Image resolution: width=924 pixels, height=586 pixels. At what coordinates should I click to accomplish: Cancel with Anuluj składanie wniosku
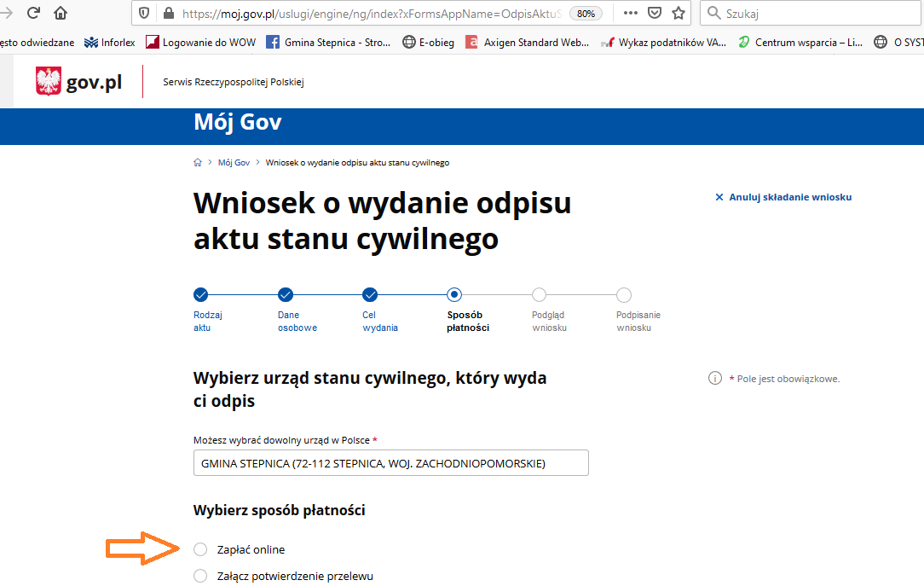coord(783,197)
